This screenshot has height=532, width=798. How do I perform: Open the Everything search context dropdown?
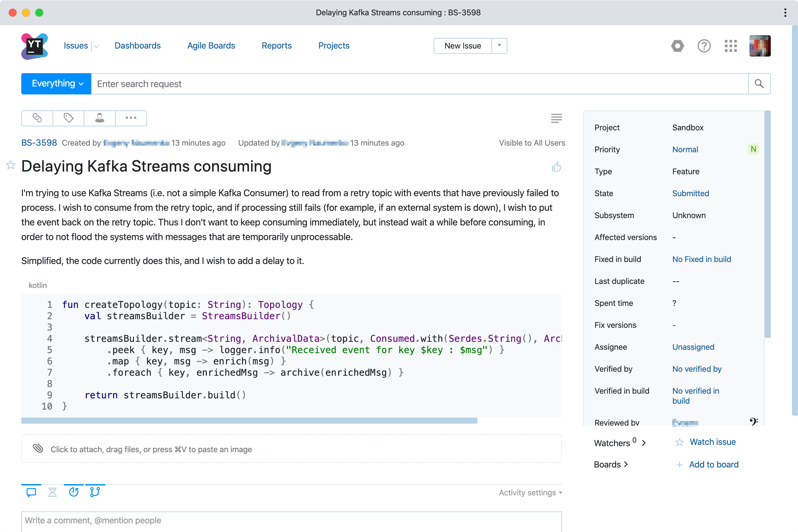click(56, 84)
